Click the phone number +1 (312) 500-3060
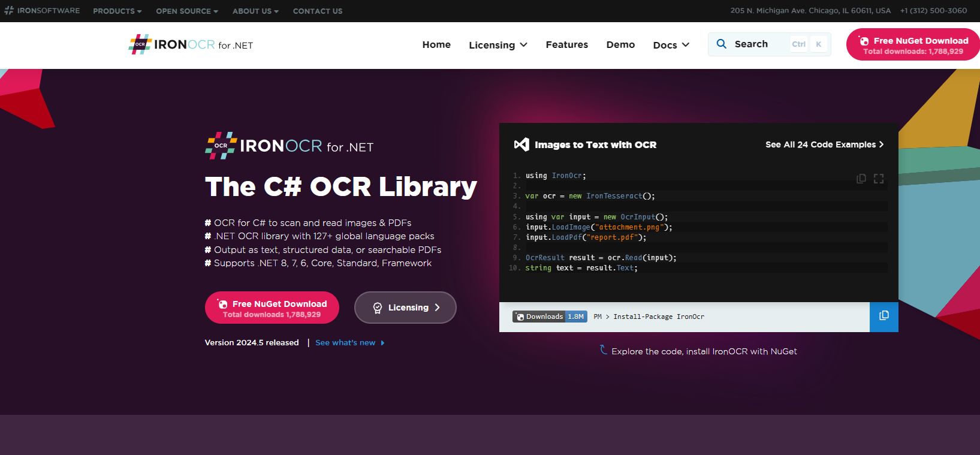The height and width of the screenshot is (455, 980). (x=933, y=11)
